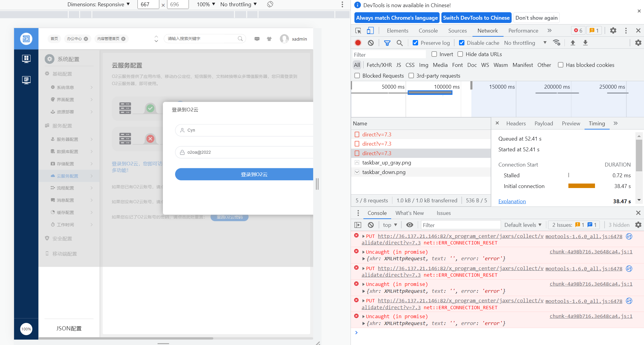Click the Explanation link in Timing
This screenshot has width=644, height=345.
click(512, 201)
